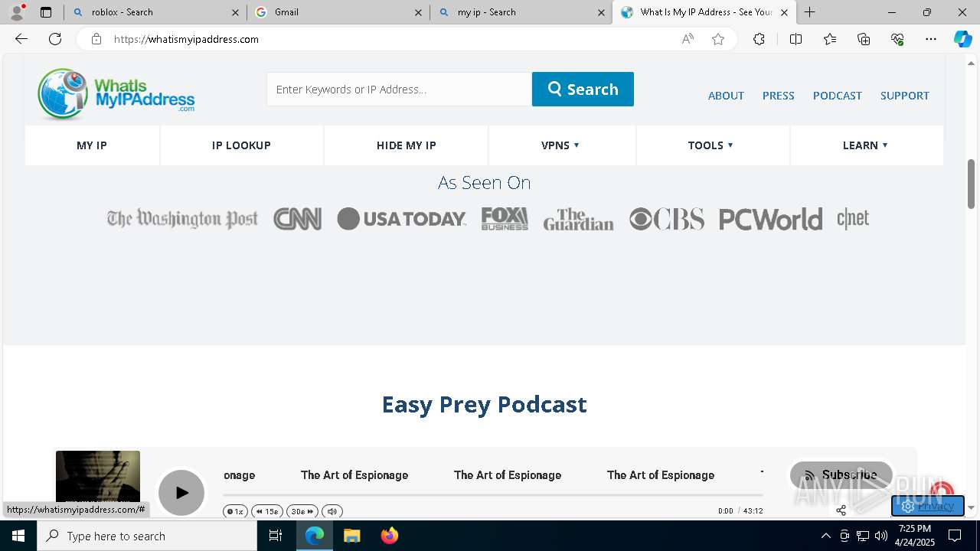Screen dimensions: 980x551
Task: Open the podcast episode cover thumbnail
Action: (x=98, y=477)
